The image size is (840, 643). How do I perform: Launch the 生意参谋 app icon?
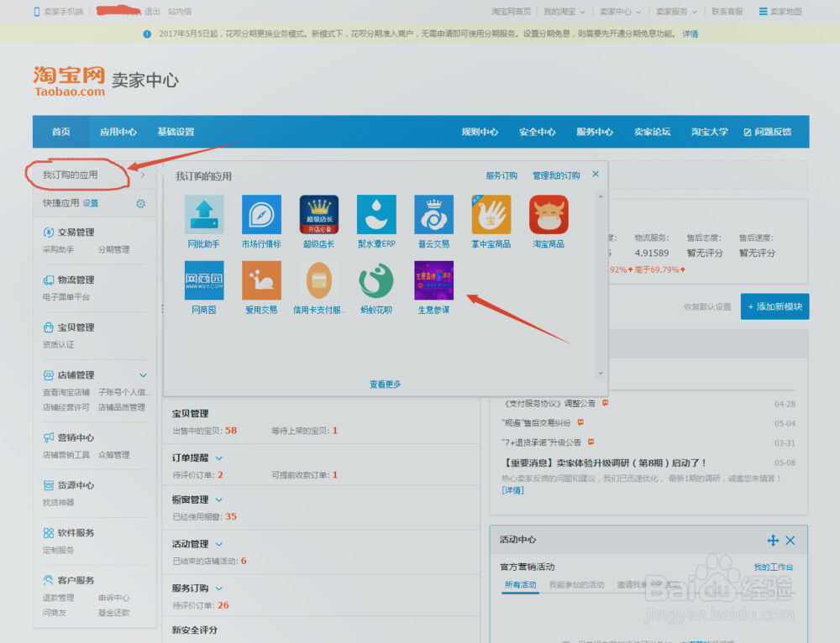pos(434,280)
